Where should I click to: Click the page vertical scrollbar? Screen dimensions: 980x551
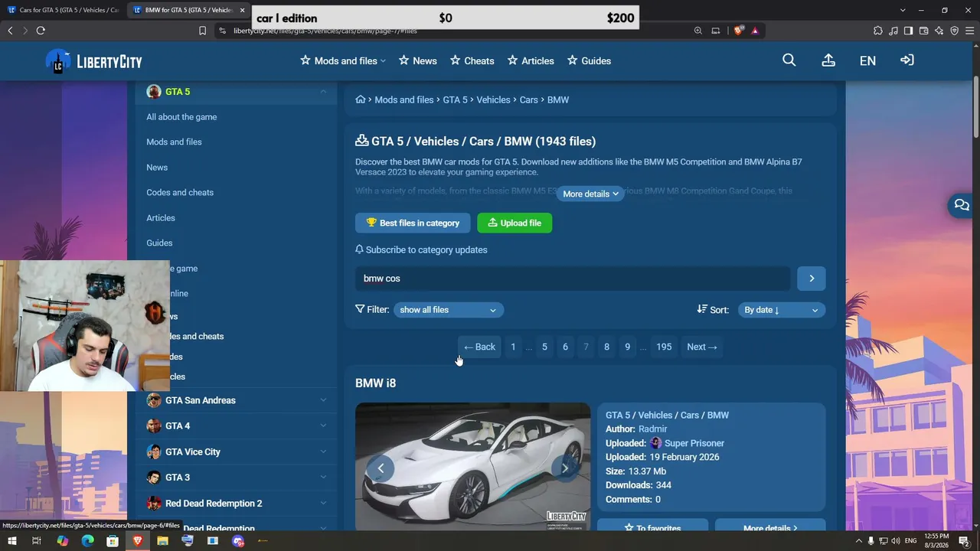(x=975, y=107)
